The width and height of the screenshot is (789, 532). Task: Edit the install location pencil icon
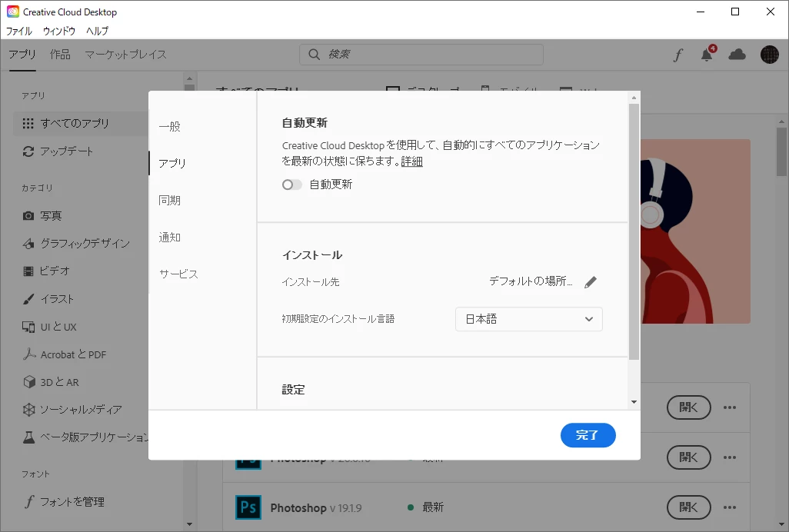[x=591, y=282]
